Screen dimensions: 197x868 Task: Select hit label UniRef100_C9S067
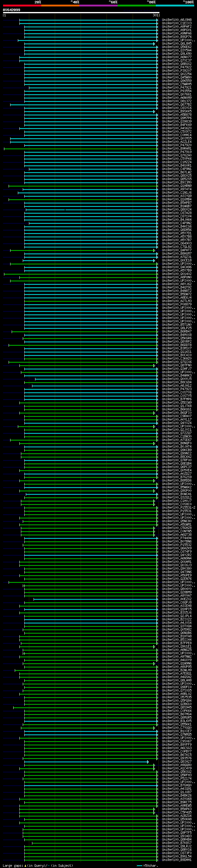(x=177, y=741)
